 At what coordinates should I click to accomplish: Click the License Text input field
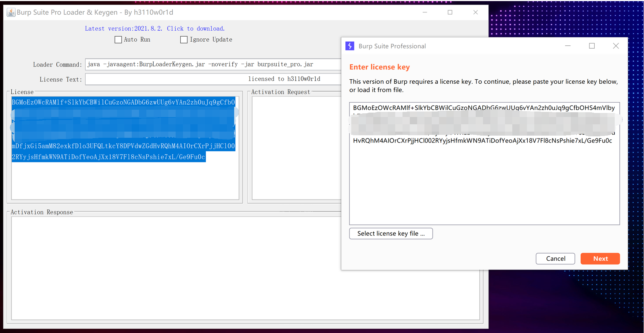point(213,79)
